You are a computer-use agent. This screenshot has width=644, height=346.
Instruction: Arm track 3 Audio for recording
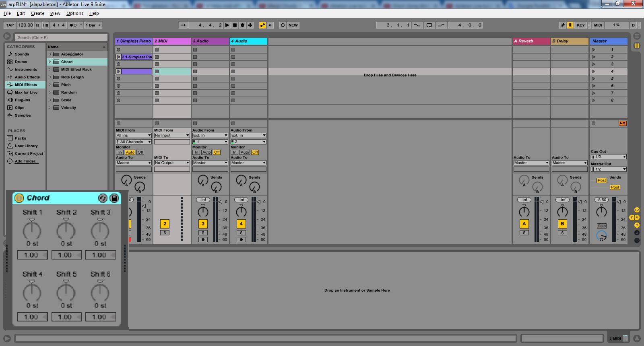pos(203,239)
